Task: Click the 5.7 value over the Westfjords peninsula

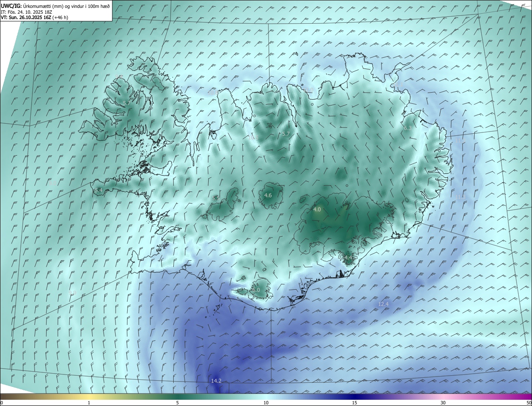Action: pyautogui.click(x=127, y=103)
